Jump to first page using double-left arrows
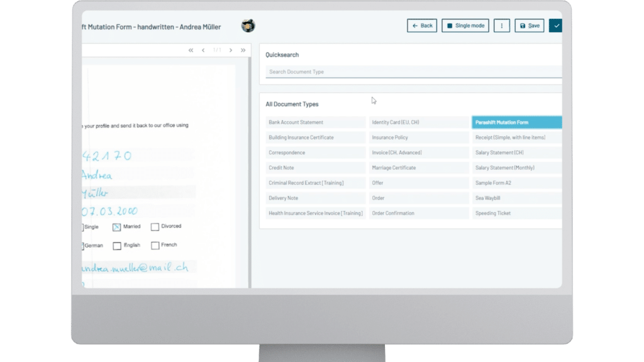The width and height of the screenshot is (644, 362). [x=191, y=50]
